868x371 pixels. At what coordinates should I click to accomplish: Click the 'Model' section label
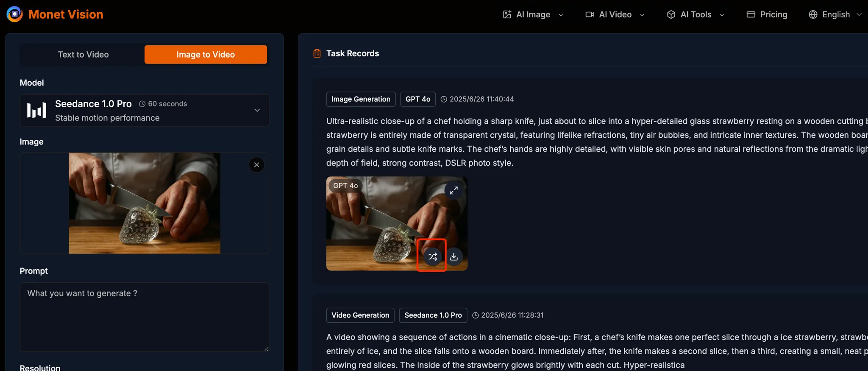click(x=32, y=83)
